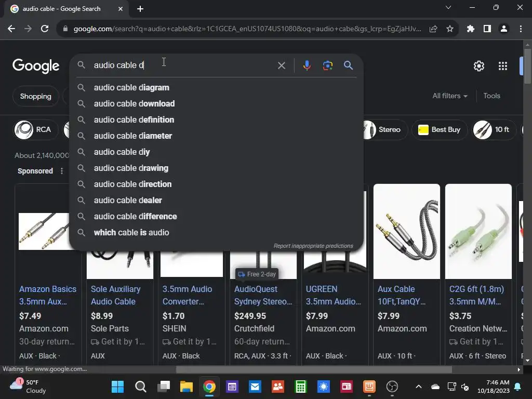Open a new browser tab
532x399 pixels.
coord(140,9)
